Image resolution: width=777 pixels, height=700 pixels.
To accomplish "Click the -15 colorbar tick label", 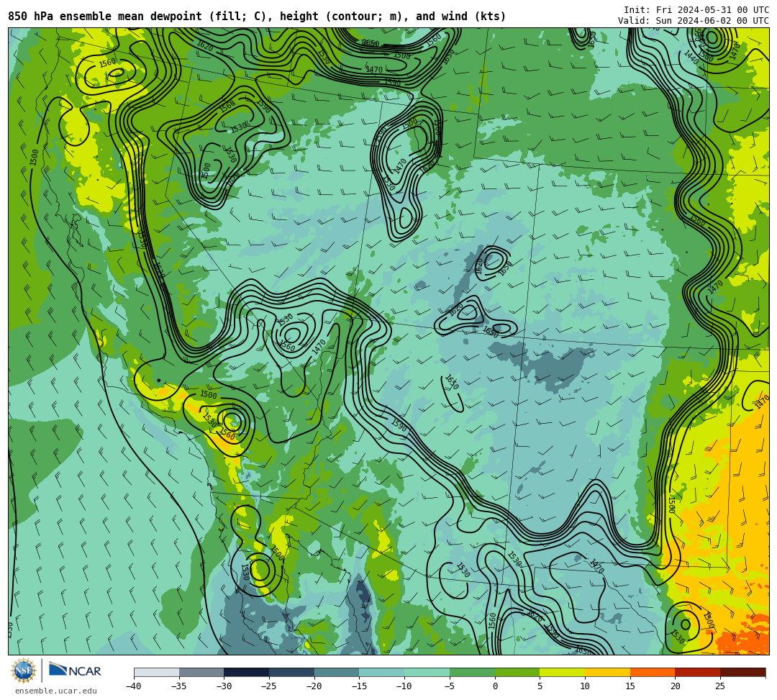I will point(359,686).
